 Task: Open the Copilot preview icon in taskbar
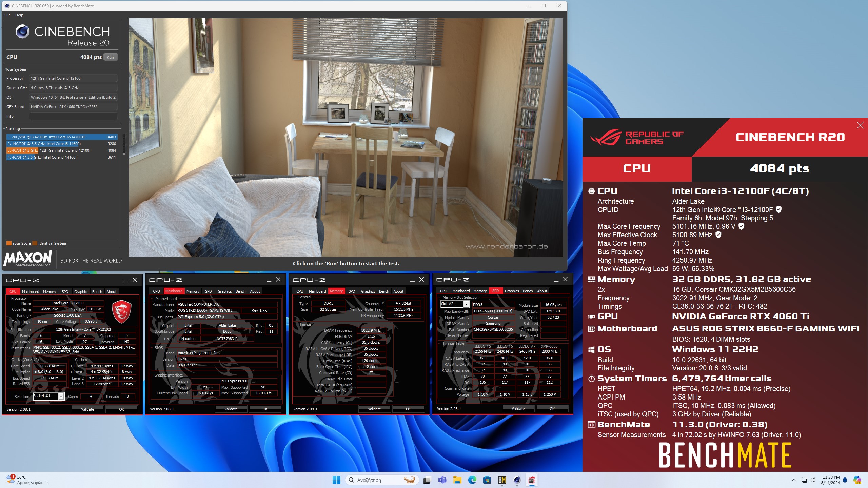coord(857,480)
